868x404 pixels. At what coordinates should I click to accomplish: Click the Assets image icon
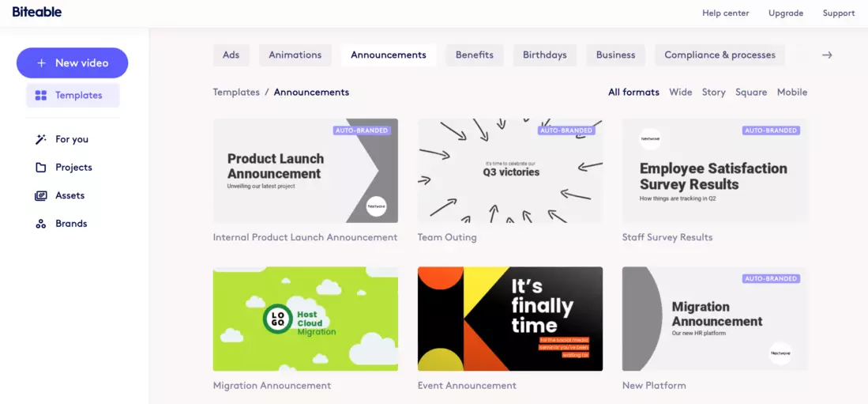[x=41, y=195]
